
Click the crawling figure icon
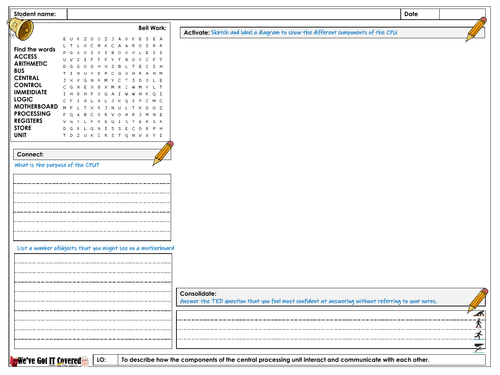pos(479,313)
